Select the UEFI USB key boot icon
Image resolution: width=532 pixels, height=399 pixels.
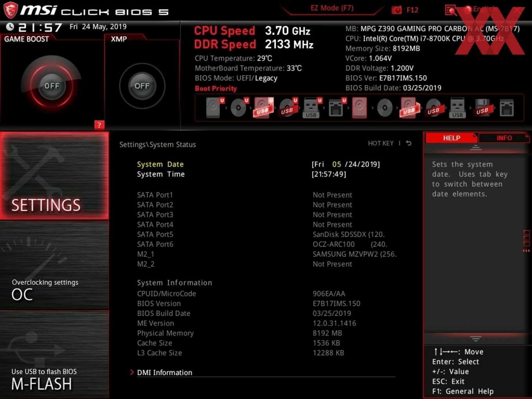tap(312, 108)
